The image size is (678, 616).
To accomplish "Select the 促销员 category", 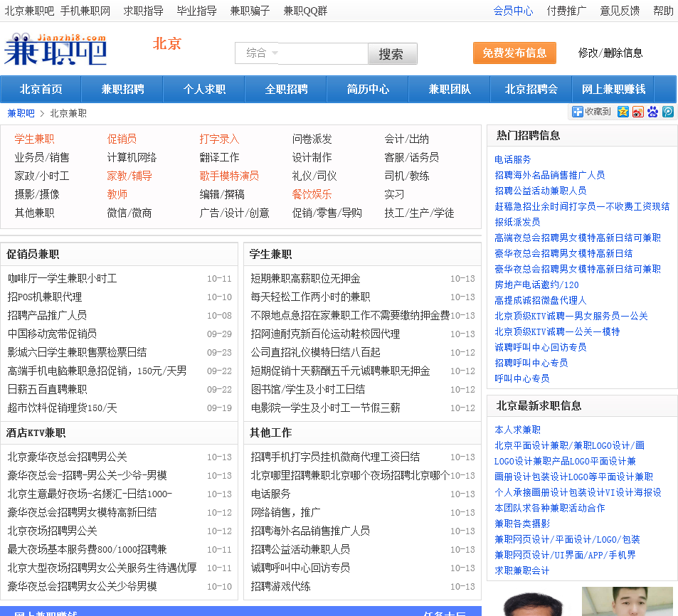I will (122, 139).
